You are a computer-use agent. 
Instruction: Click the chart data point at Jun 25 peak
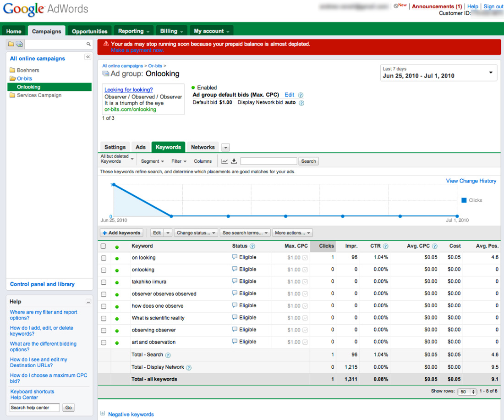click(114, 185)
